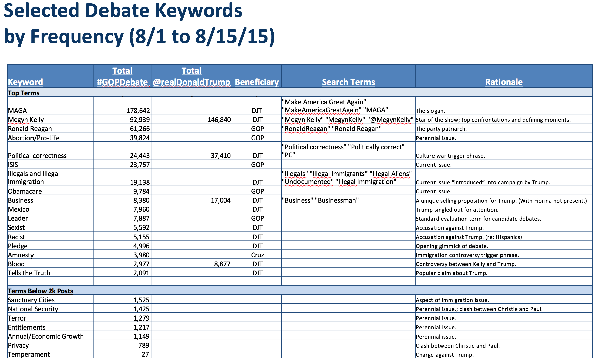
Task: Select the value 23,757
Action: pos(140,164)
